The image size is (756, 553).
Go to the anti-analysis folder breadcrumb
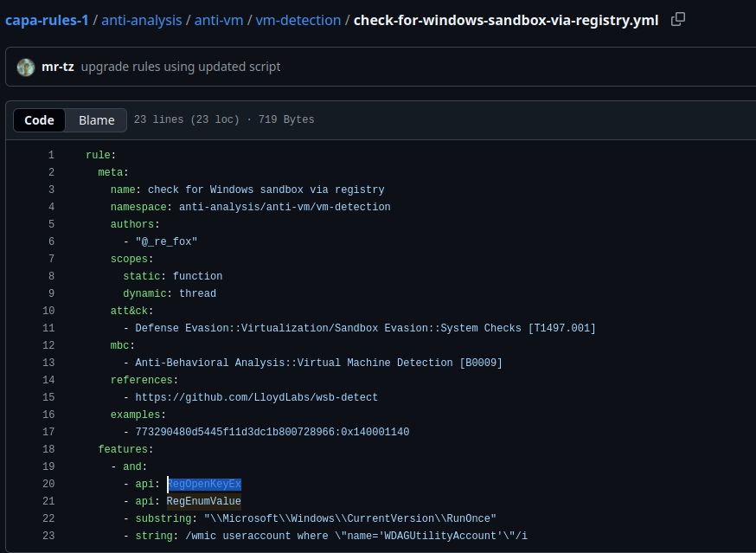[140, 20]
